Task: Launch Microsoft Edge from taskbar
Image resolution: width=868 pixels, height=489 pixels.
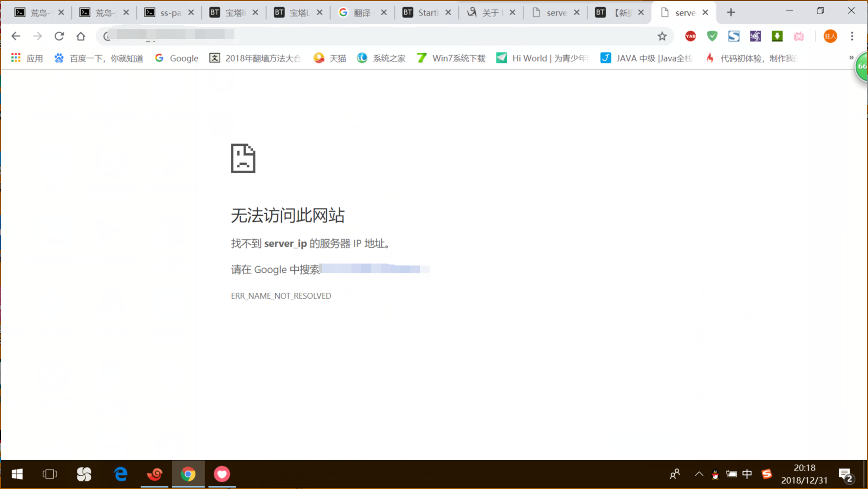Action: (x=120, y=474)
